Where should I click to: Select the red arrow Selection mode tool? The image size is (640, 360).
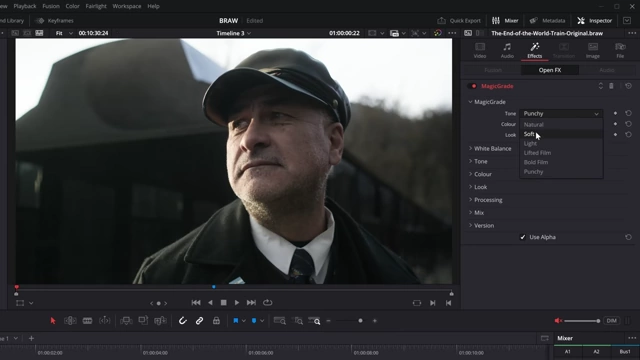tap(53, 321)
